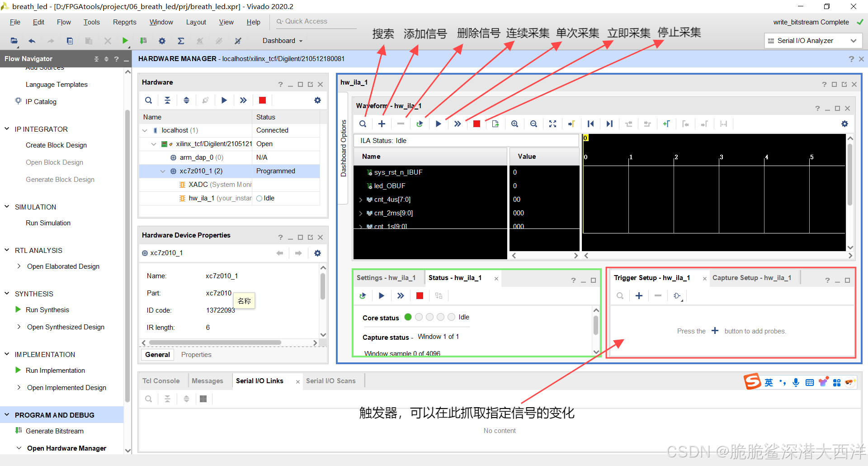This screenshot has width=868, height=466.
Task: Open the Flow menu
Action: 64,22
